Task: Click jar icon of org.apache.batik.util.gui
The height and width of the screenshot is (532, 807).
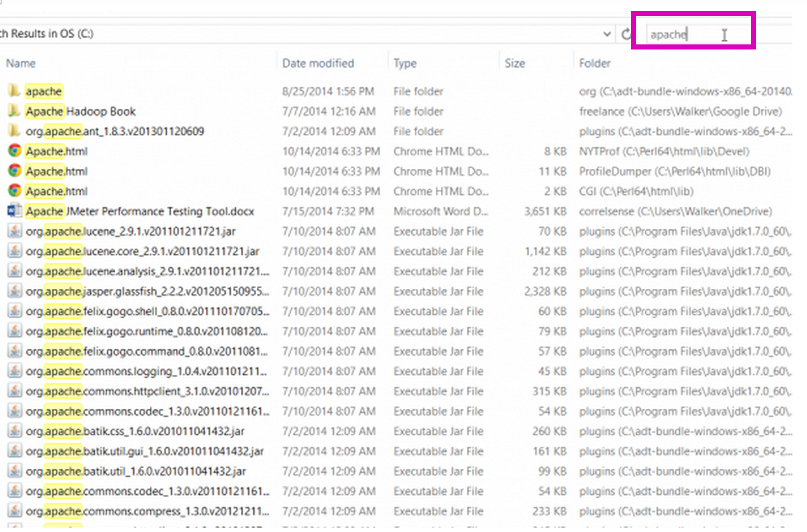Action: tap(15, 451)
